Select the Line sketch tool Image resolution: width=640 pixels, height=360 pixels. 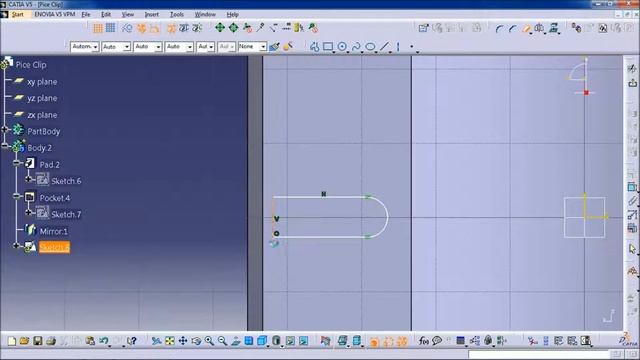tap(384, 47)
